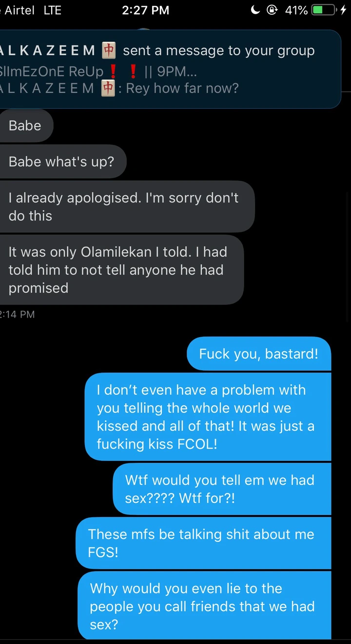Tap the 'I already apologised' message bubble

coord(126,207)
